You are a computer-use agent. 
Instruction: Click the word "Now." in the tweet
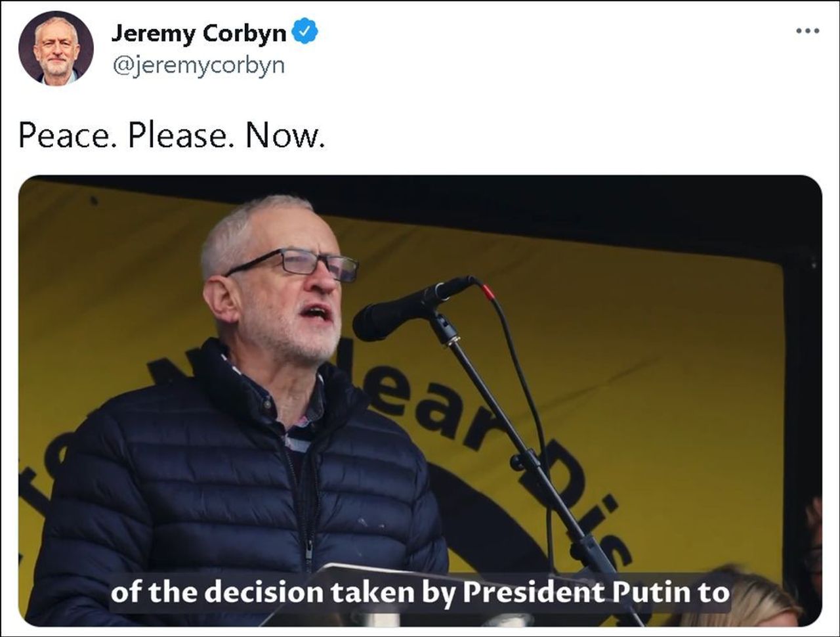(x=285, y=136)
